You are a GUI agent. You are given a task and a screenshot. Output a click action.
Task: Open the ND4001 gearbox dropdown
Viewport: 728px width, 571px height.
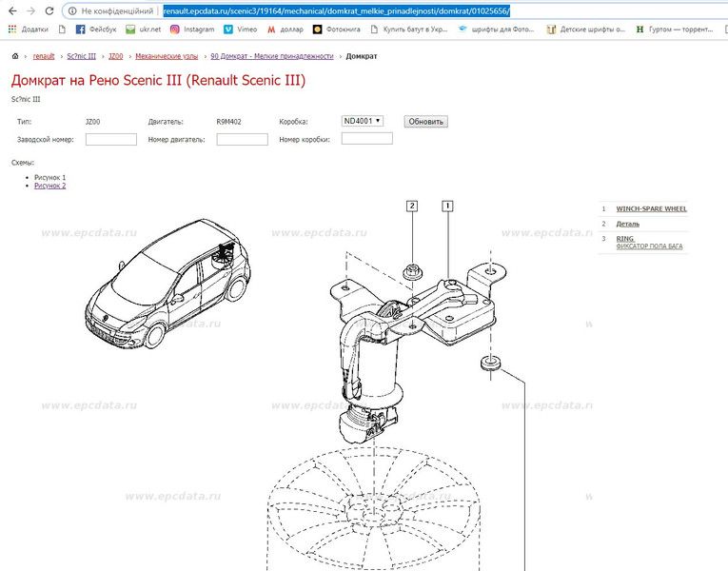pos(363,121)
